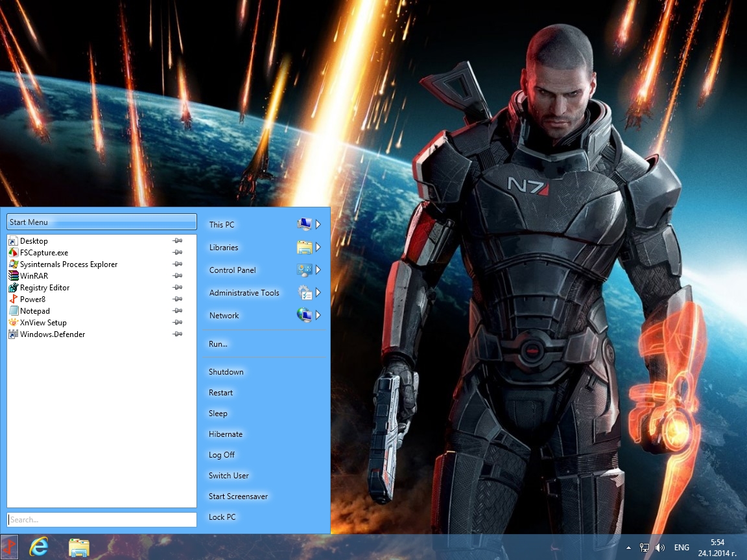Open the Libraries entry label
747x560 pixels.
pos(224,247)
